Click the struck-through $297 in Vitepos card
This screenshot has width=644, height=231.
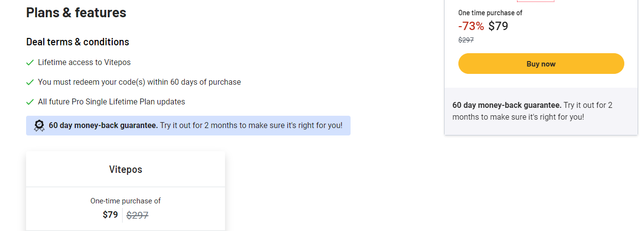[137, 215]
